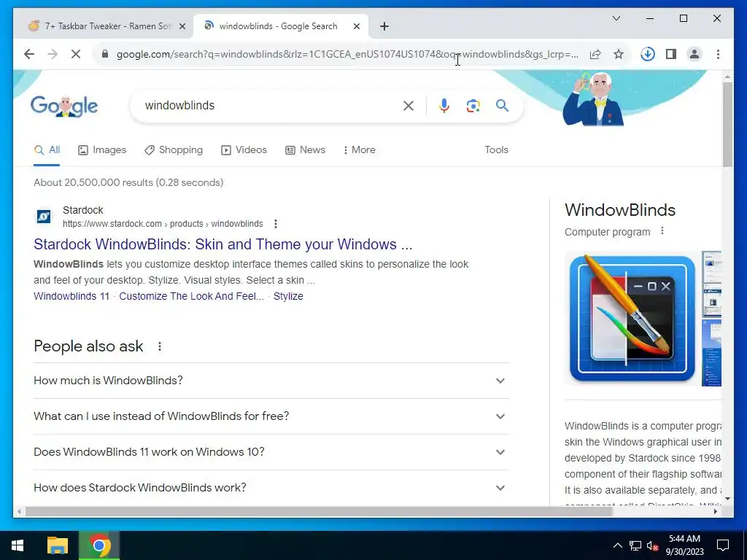Open a new tab with the plus button
The image size is (747, 560).
pos(384,26)
